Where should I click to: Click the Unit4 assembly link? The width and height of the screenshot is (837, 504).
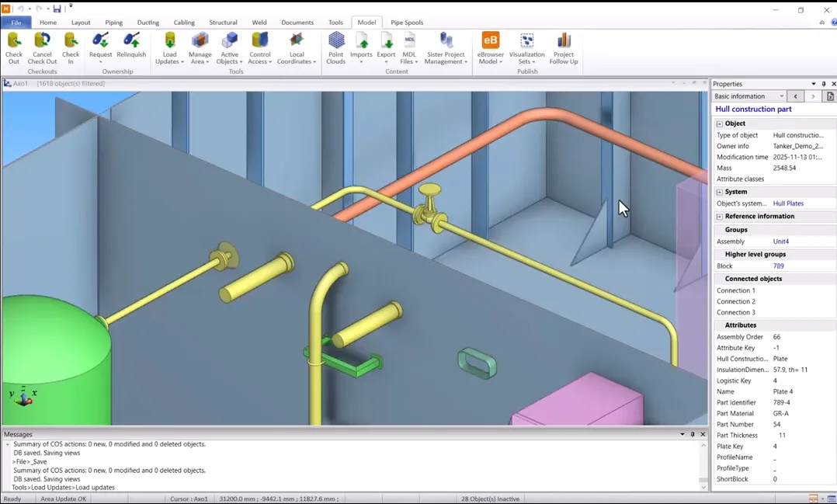(x=781, y=242)
